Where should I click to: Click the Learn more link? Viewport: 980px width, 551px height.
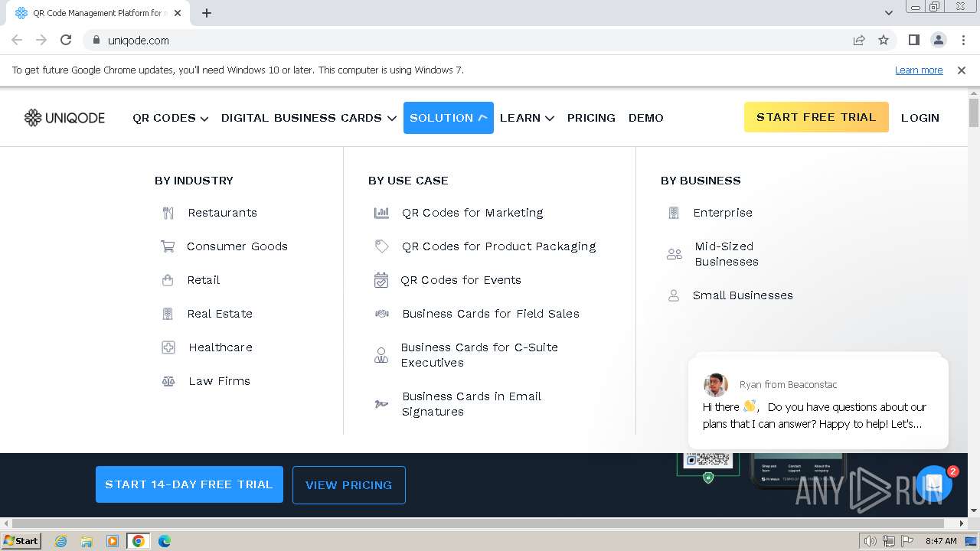pos(919,70)
